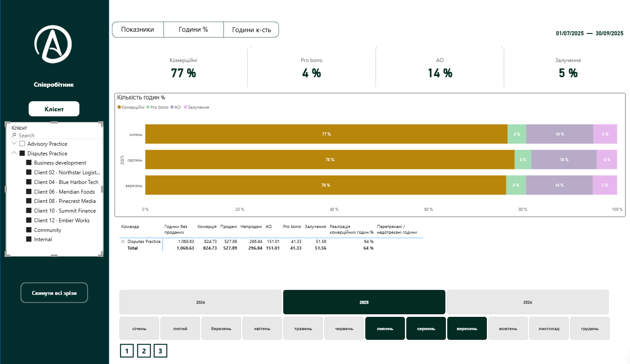Select month грудень

pyautogui.click(x=590, y=328)
